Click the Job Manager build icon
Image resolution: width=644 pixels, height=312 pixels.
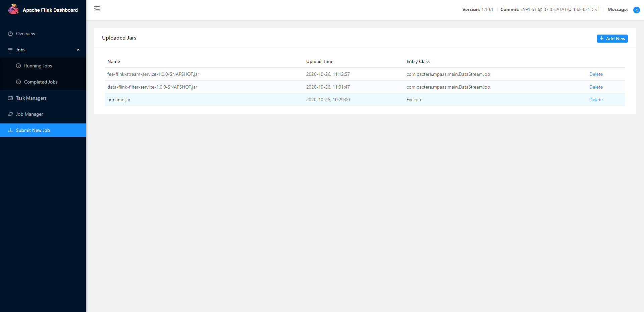tap(10, 114)
